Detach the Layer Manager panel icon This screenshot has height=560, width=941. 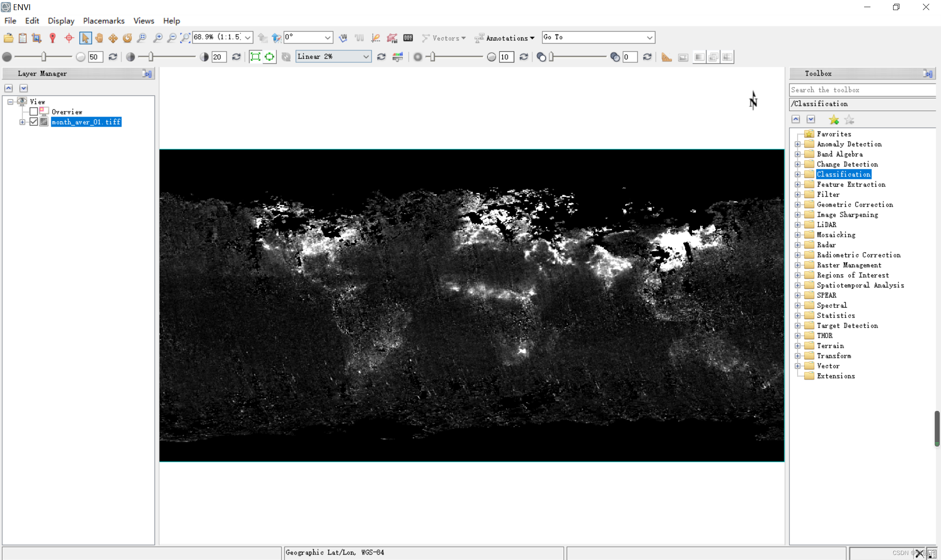147,74
